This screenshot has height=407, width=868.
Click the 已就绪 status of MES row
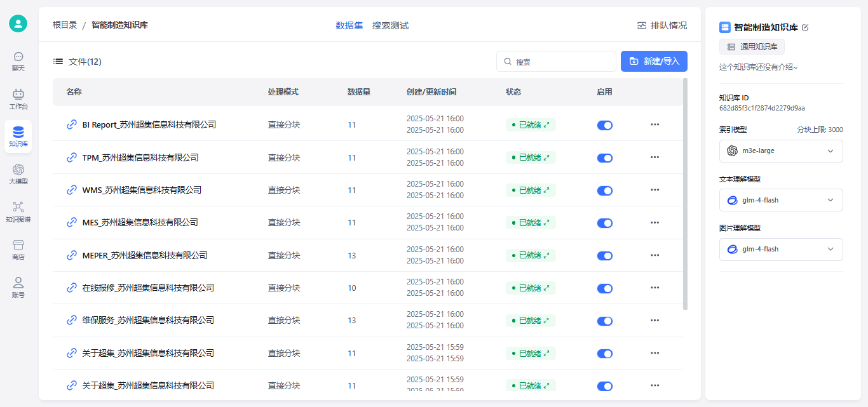pyautogui.click(x=531, y=222)
